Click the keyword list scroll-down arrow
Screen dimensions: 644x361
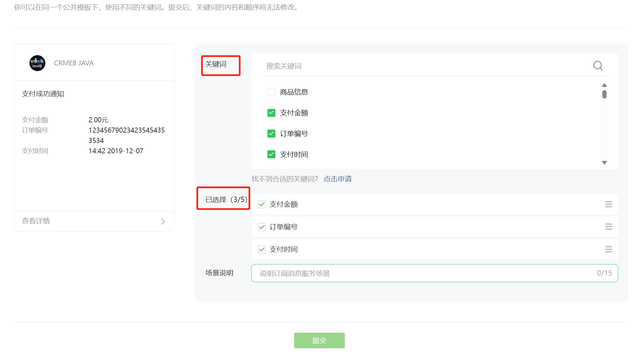pos(604,163)
